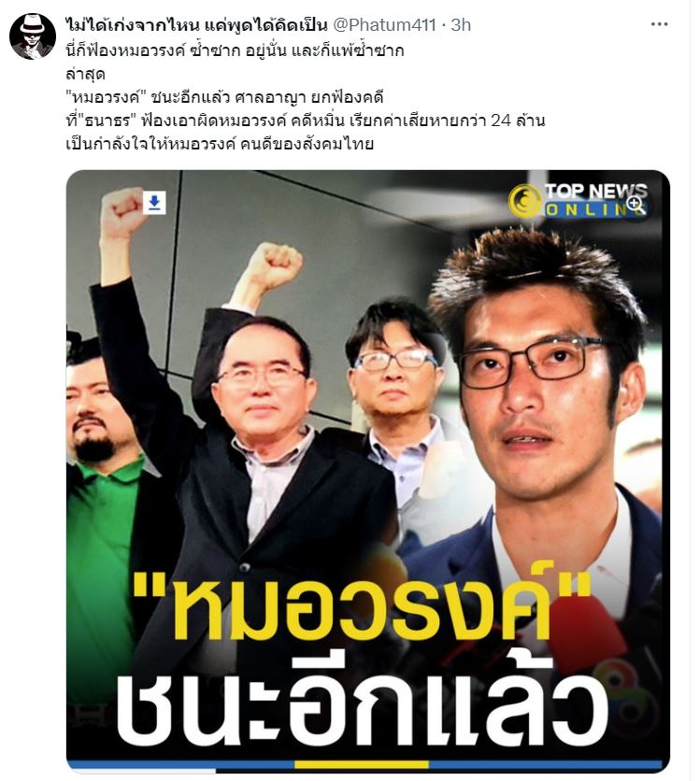The width and height of the screenshot is (700, 781).
Task: Click the second raised fist in photo
Action: [274, 265]
